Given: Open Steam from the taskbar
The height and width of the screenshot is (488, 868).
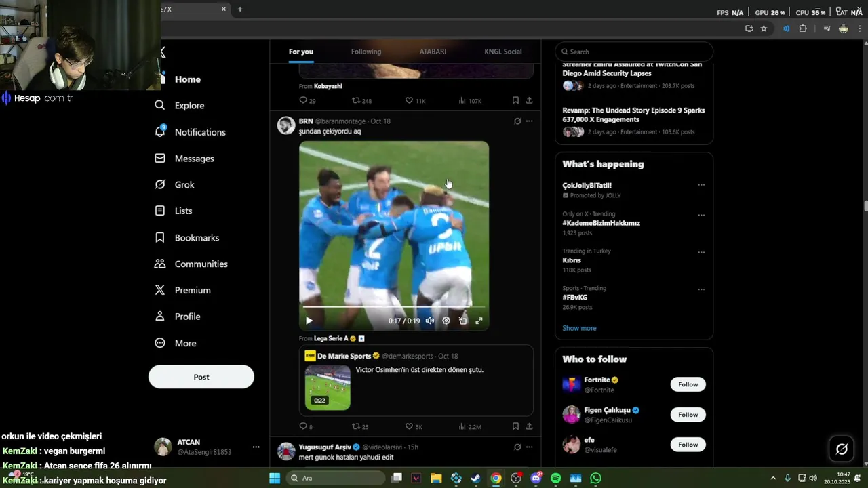Looking at the screenshot, I should 476,479.
